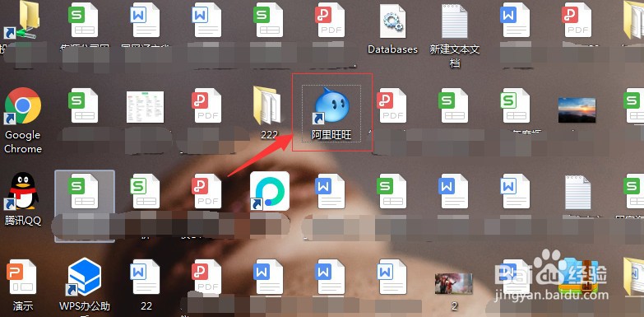
Task: Select the Word document right of 新建文本文档
Action: click(515, 20)
